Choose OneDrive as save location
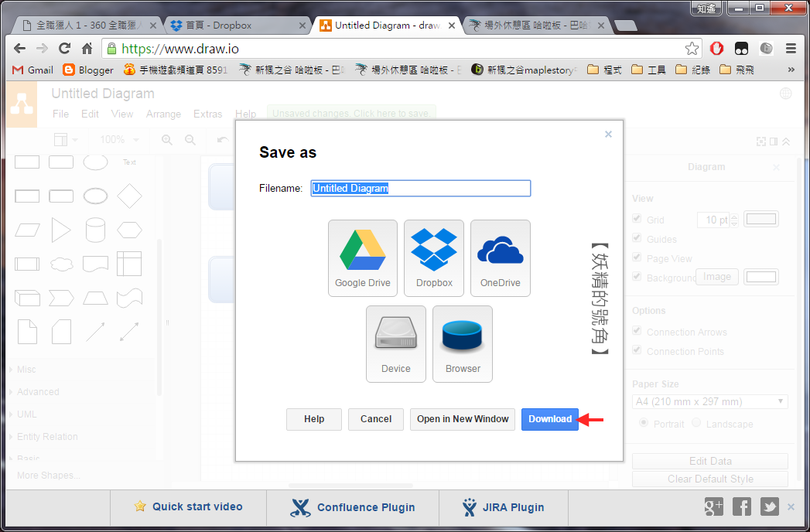Image resolution: width=810 pixels, height=532 pixels. pyautogui.click(x=500, y=258)
